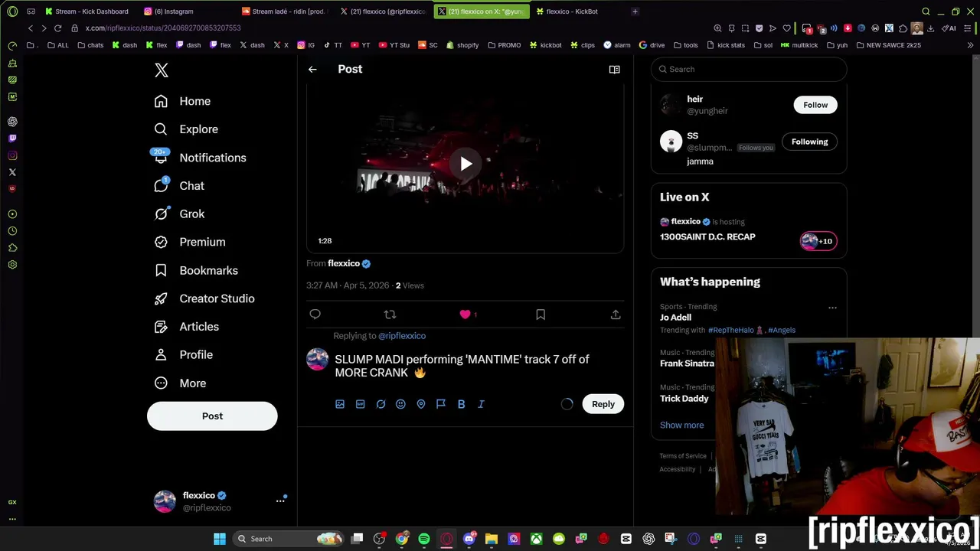Add media image to the reply
Image resolution: width=980 pixels, height=551 pixels.
coord(340,404)
